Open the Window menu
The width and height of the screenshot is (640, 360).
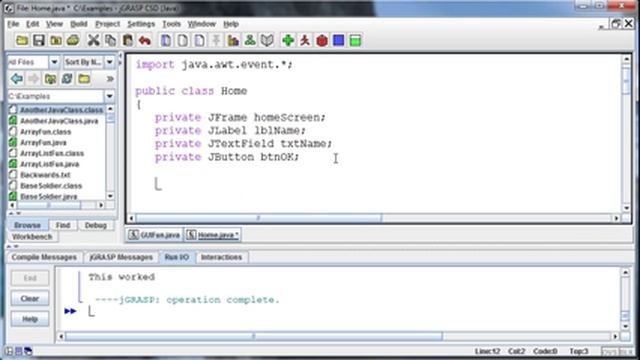click(202, 24)
